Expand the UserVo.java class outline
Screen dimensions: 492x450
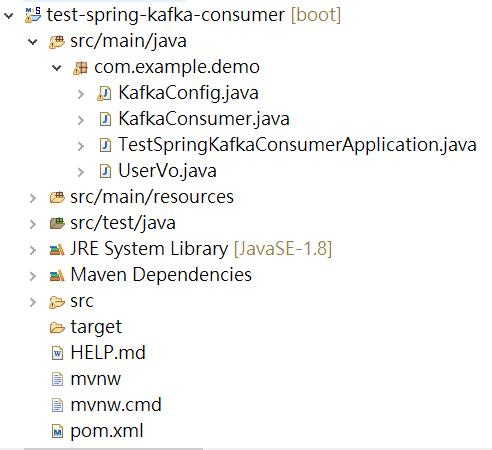point(81,172)
